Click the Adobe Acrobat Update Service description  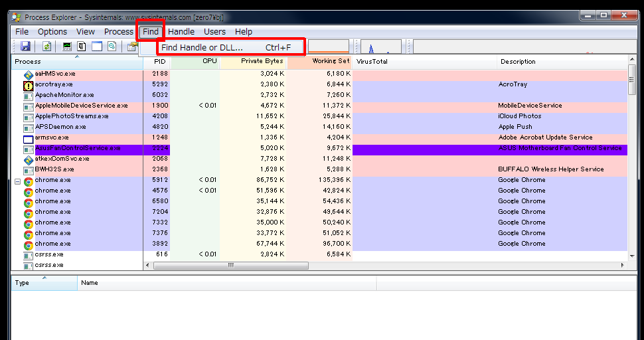click(x=546, y=137)
